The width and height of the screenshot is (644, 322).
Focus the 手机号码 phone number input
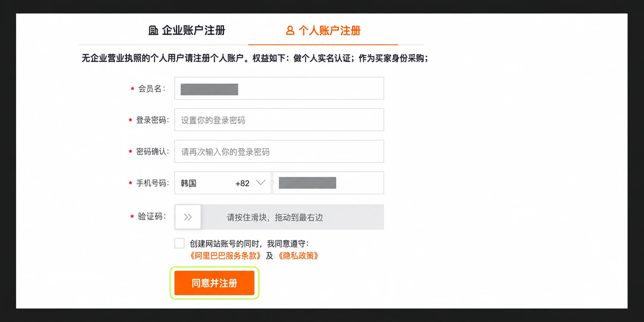tap(328, 183)
